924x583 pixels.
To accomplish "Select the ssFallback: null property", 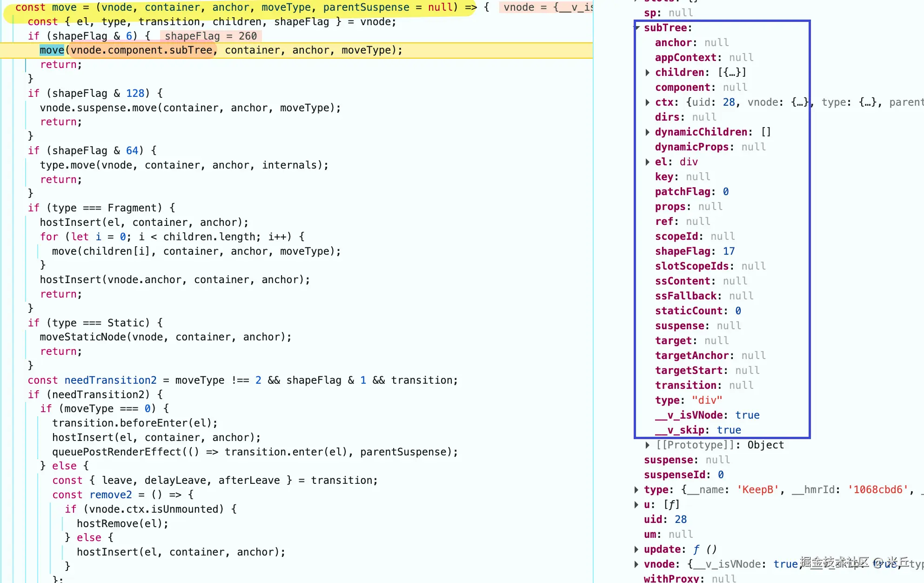I will (704, 296).
